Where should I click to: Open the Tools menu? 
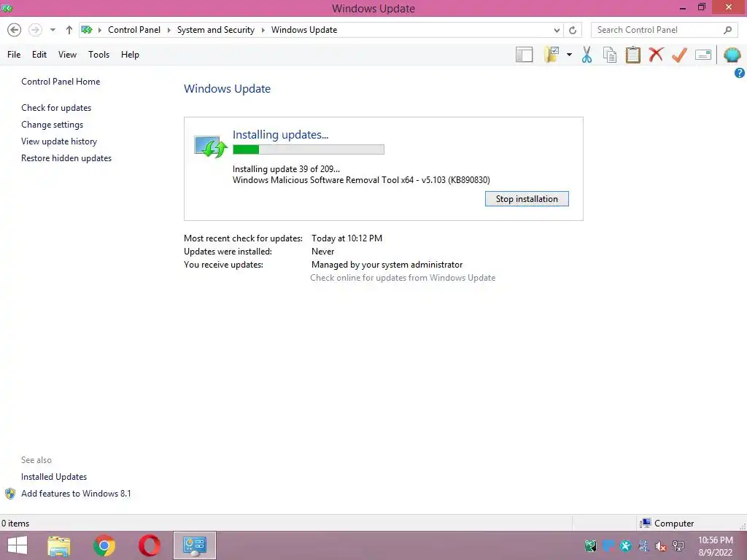click(x=98, y=55)
